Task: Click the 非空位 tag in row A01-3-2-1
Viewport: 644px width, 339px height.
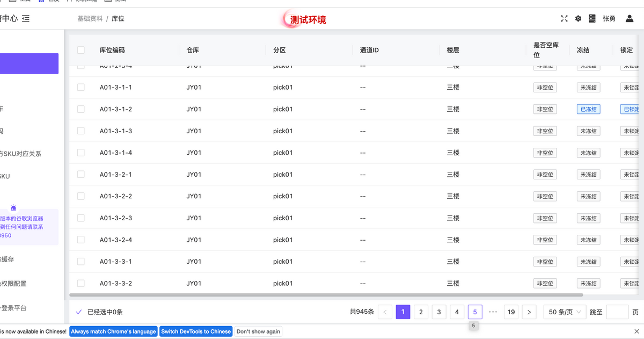Action: coord(545,175)
